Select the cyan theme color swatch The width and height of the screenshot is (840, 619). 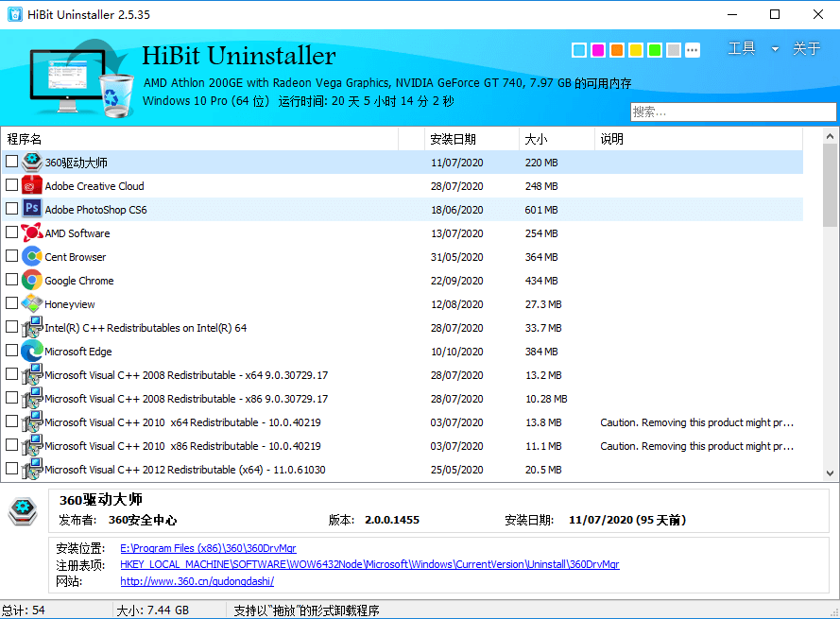[x=579, y=50]
